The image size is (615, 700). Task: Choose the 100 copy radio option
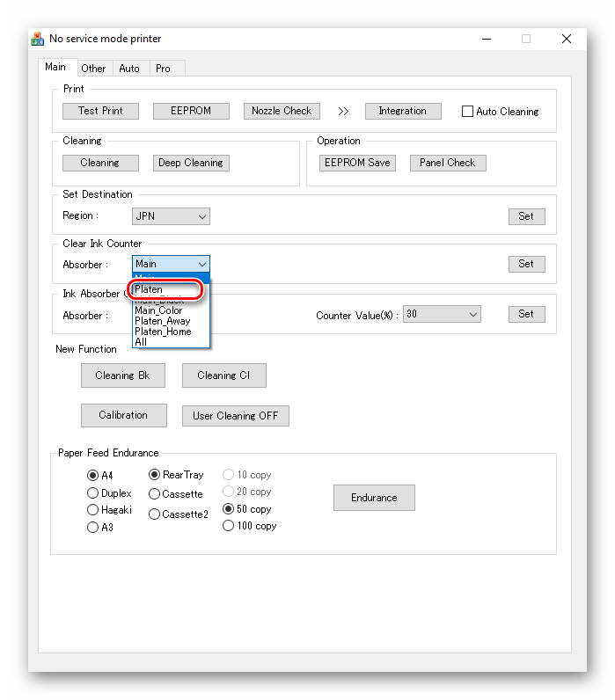[x=229, y=526]
